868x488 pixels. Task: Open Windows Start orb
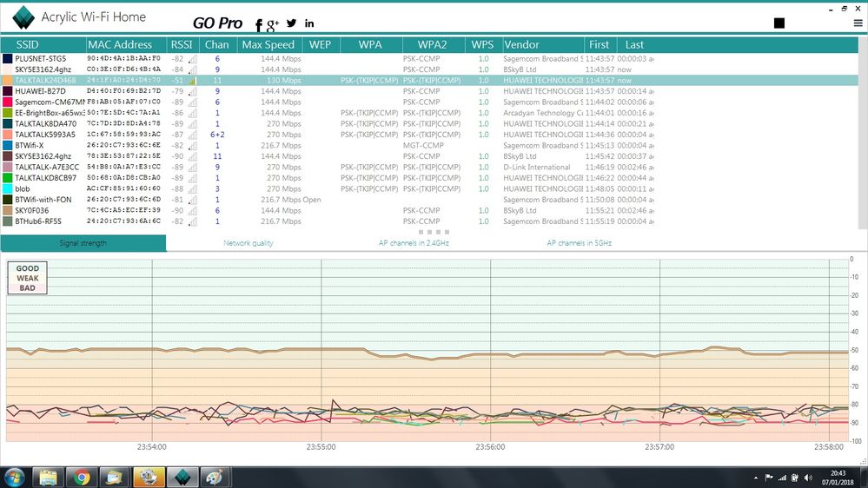[14, 477]
